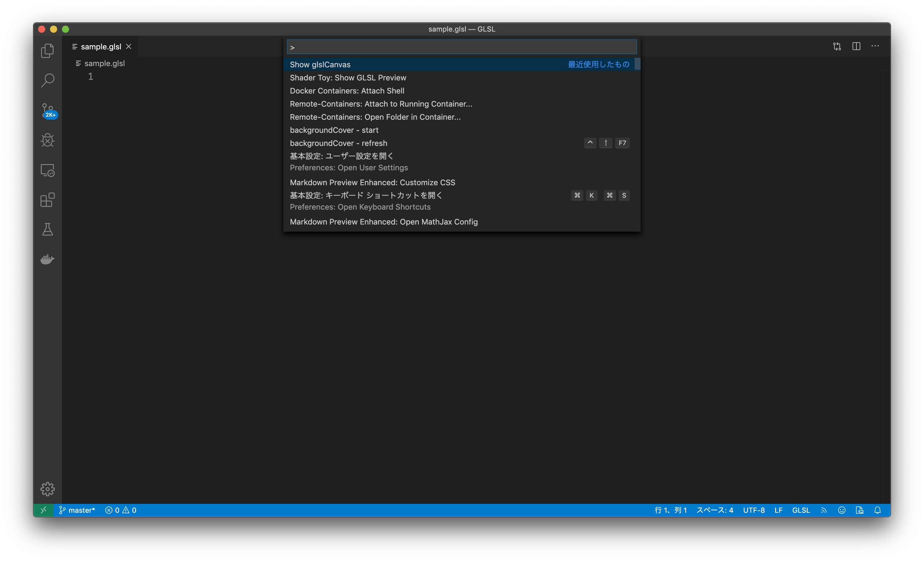Open the Extensions view
924x561 pixels.
[x=48, y=200]
